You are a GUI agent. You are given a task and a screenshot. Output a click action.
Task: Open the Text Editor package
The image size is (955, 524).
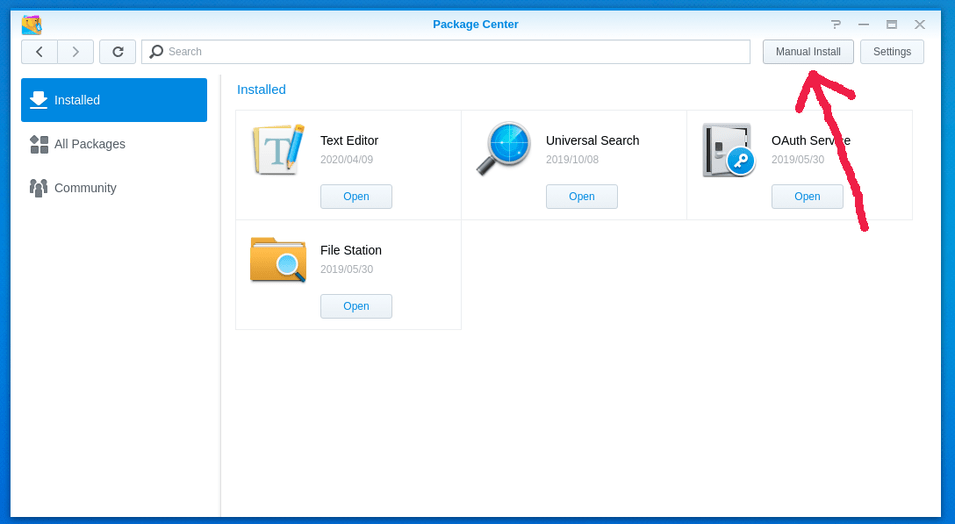356,196
